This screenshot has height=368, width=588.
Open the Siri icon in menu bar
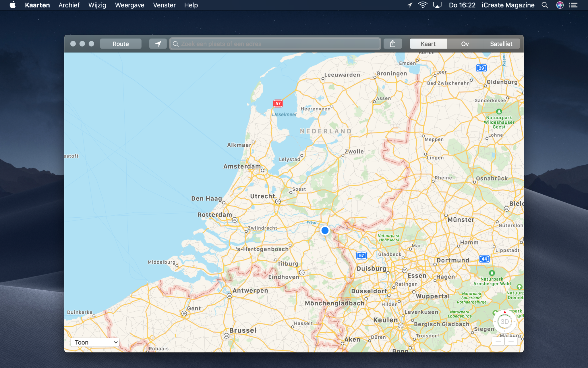pos(560,5)
